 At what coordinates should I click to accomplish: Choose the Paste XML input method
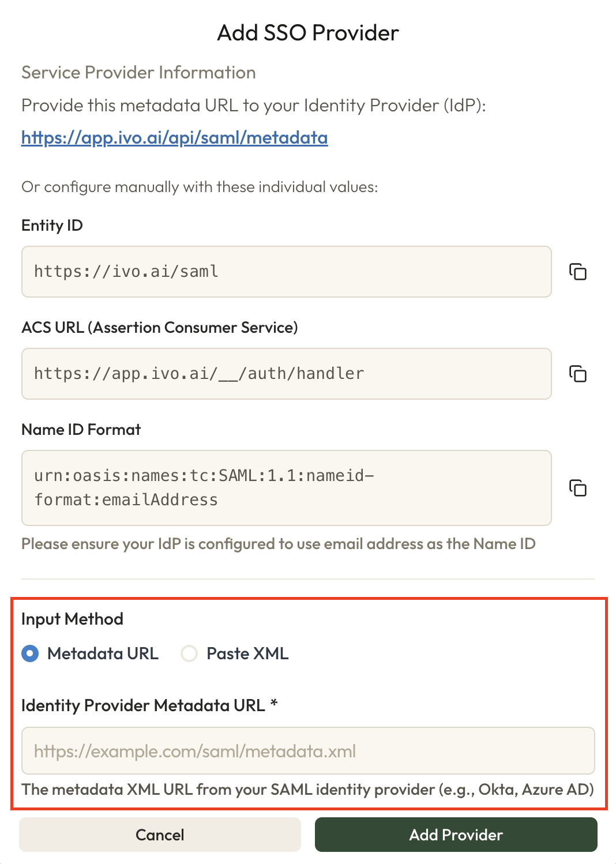point(189,653)
